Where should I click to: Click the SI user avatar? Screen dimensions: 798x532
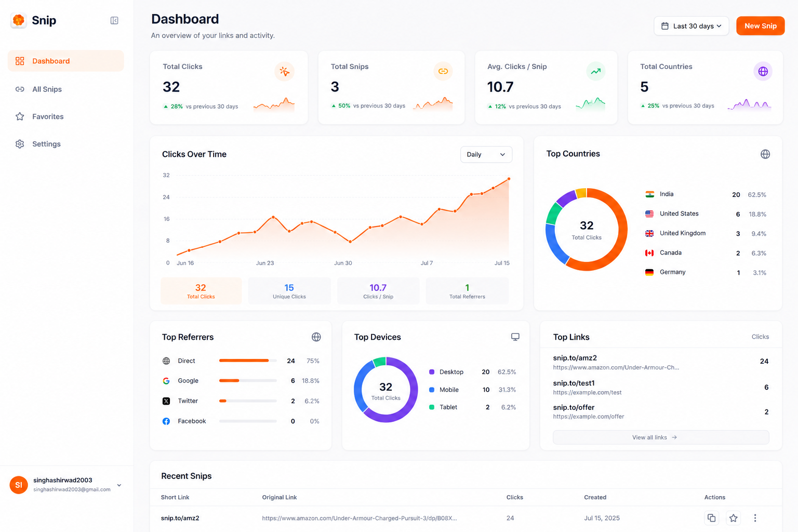pos(19,485)
